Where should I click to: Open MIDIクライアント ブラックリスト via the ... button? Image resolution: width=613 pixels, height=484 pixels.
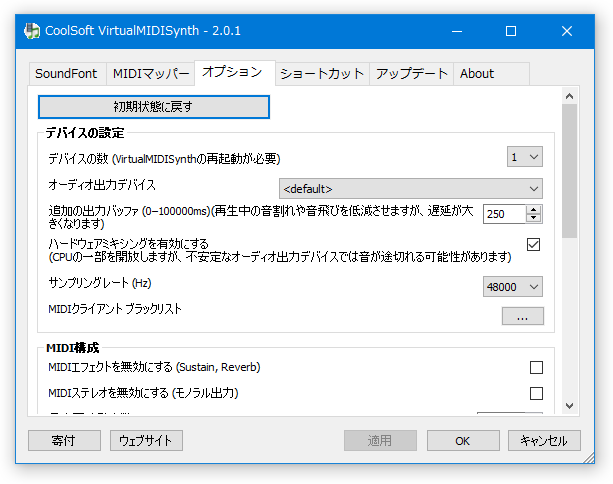(523, 316)
